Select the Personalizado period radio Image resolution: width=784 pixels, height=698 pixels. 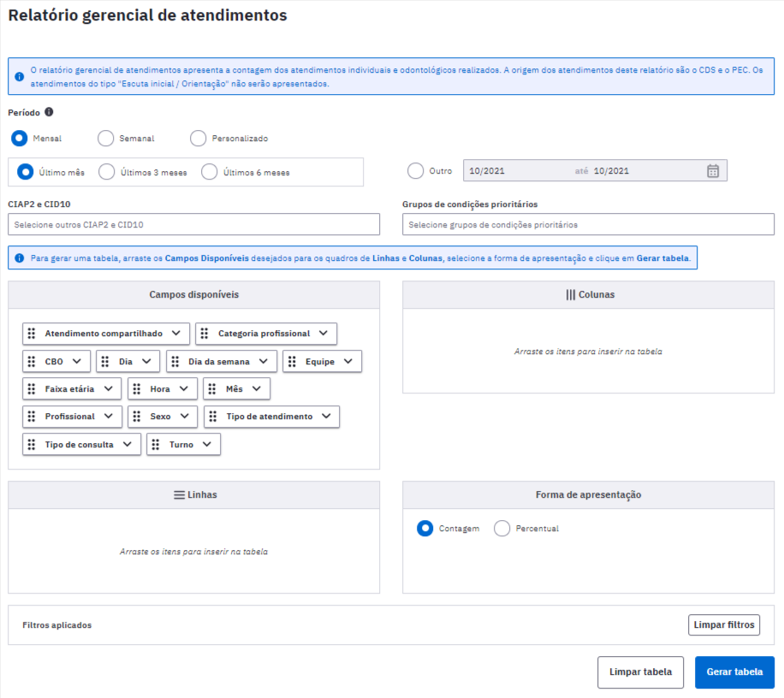tap(198, 139)
